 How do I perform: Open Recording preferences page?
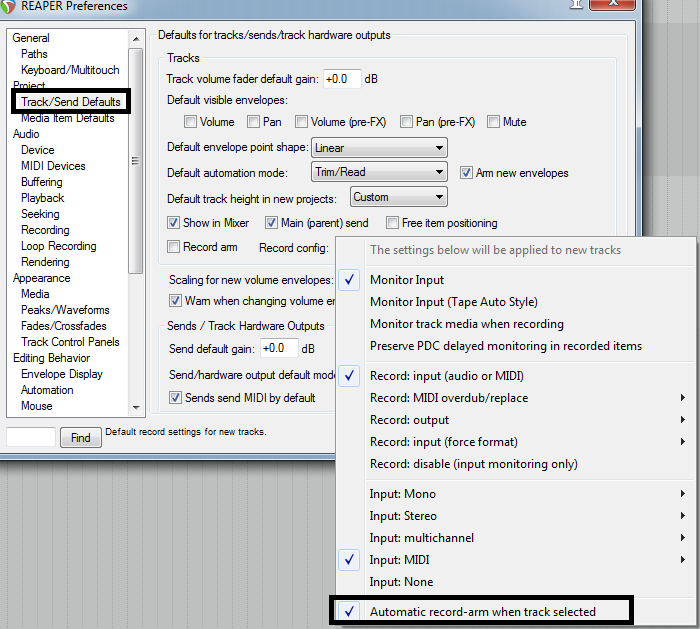(46, 230)
